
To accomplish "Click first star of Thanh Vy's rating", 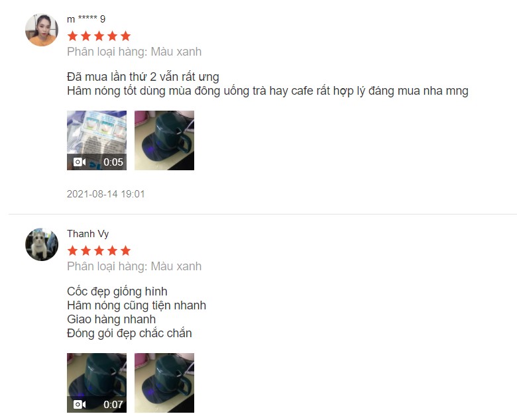I will [72, 250].
